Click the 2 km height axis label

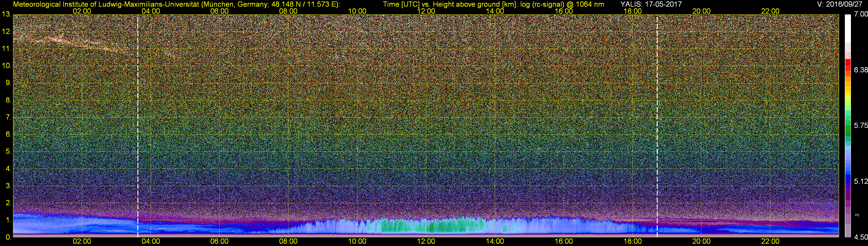[8, 203]
